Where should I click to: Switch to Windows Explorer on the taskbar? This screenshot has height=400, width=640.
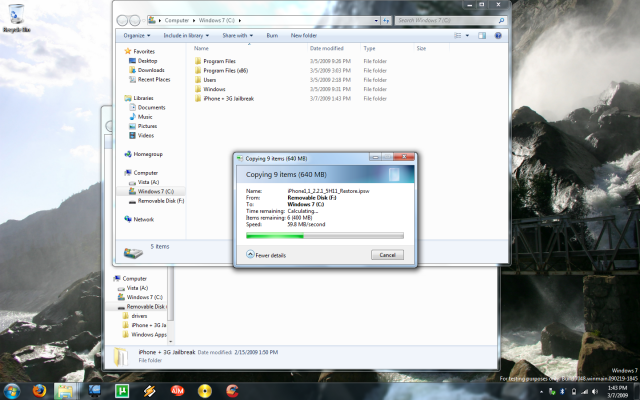[x=64, y=391]
